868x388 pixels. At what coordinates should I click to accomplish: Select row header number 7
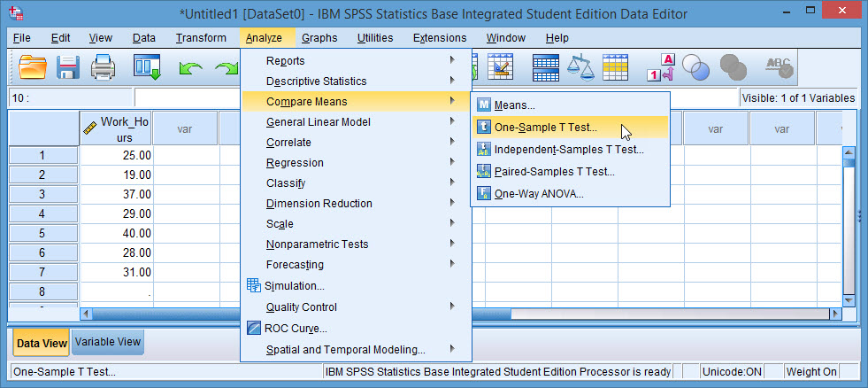[42, 272]
